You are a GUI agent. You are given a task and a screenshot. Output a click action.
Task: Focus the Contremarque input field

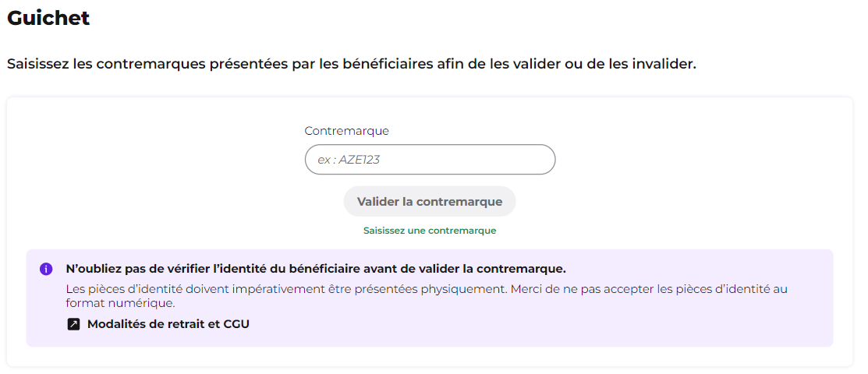tap(430, 159)
